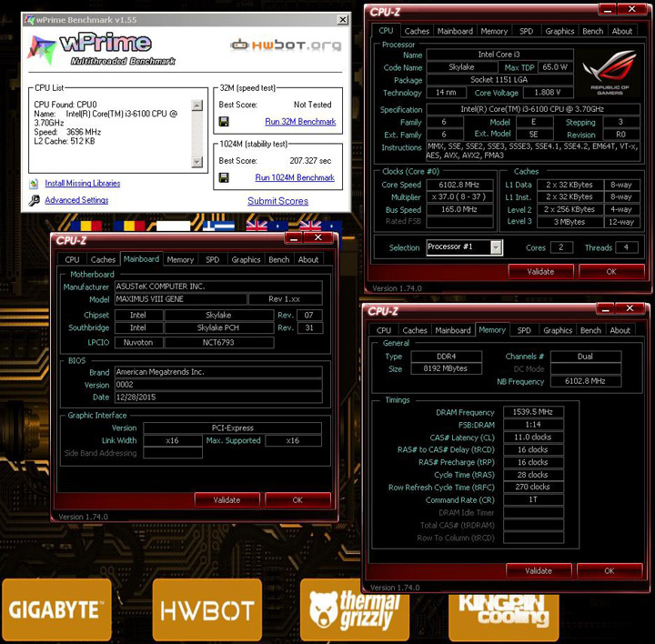Open Install Missing Libraries link

click(82, 184)
